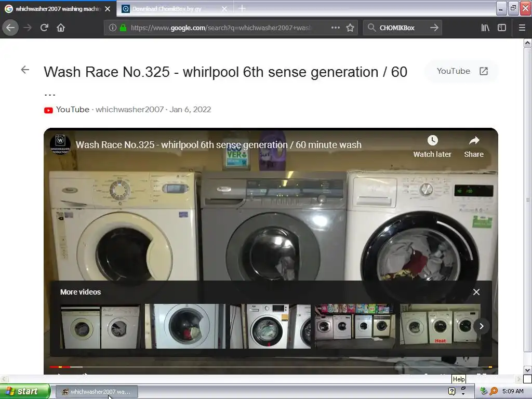Open fourth thumbnail with detergent shelf

click(355, 326)
